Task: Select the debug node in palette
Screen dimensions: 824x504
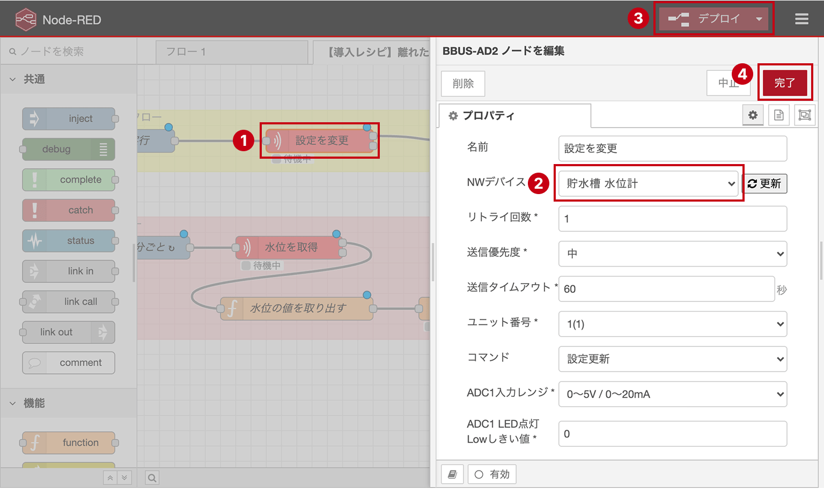Action: click(69, 149)
